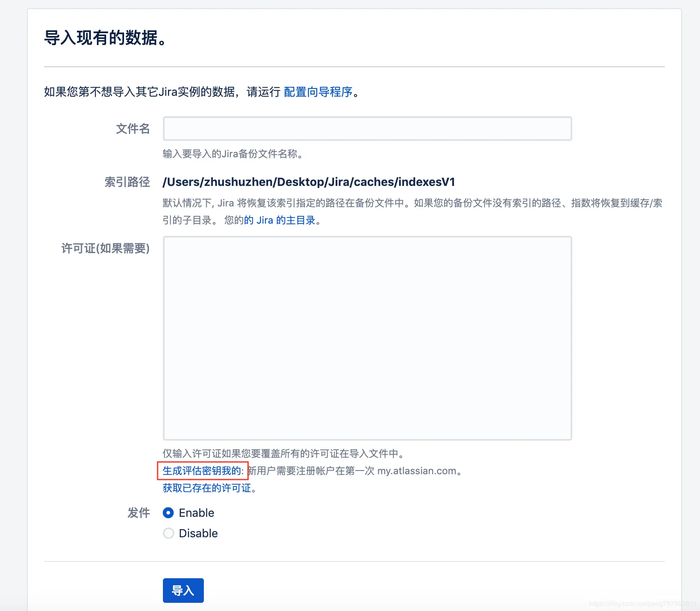700x611 pixels.
Task: Enable mail sending with the Enable option
Action: click(x=168, y=513)
